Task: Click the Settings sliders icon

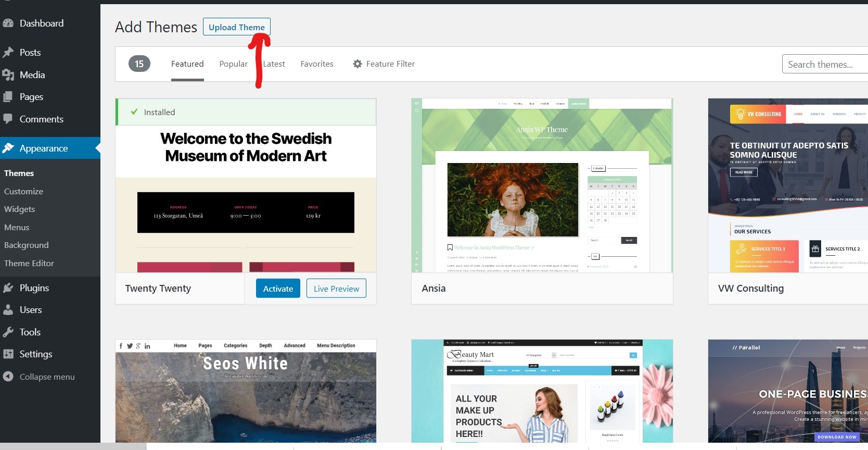Action: coord(8,354)
